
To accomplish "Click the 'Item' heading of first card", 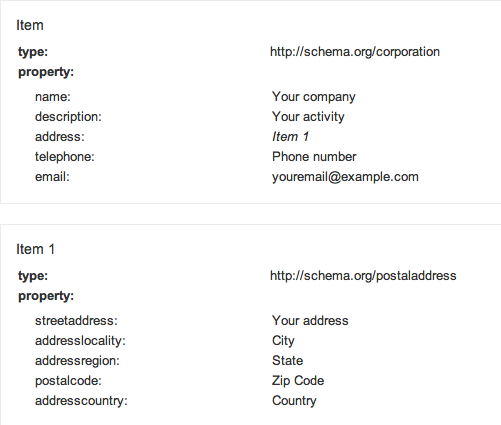I will tap(30, 25).
